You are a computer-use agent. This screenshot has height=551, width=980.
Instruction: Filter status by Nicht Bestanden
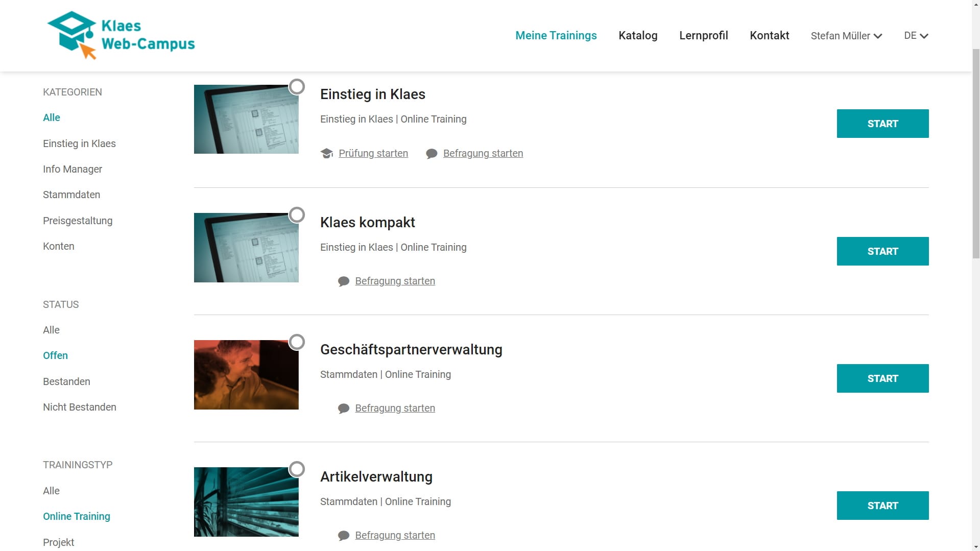pyautogui.click(x=80, y=407)
